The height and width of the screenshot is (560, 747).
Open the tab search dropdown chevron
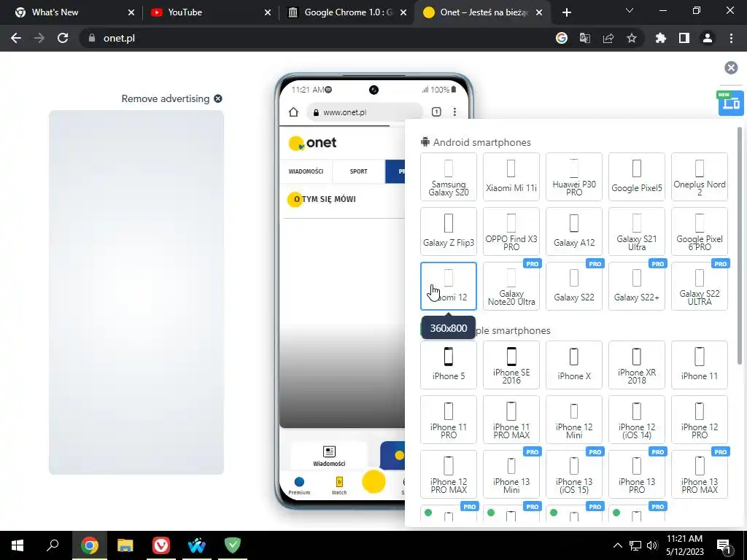point(630,10)
